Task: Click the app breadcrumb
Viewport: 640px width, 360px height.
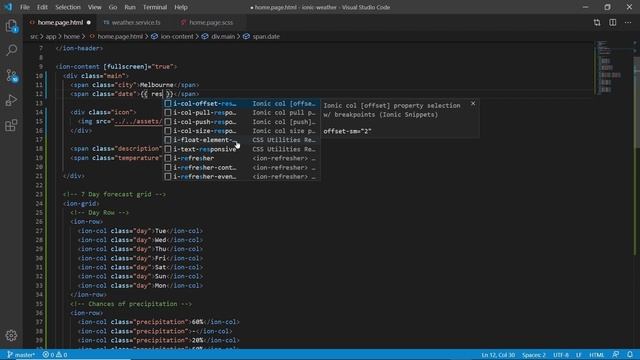Action: [51, 36]
